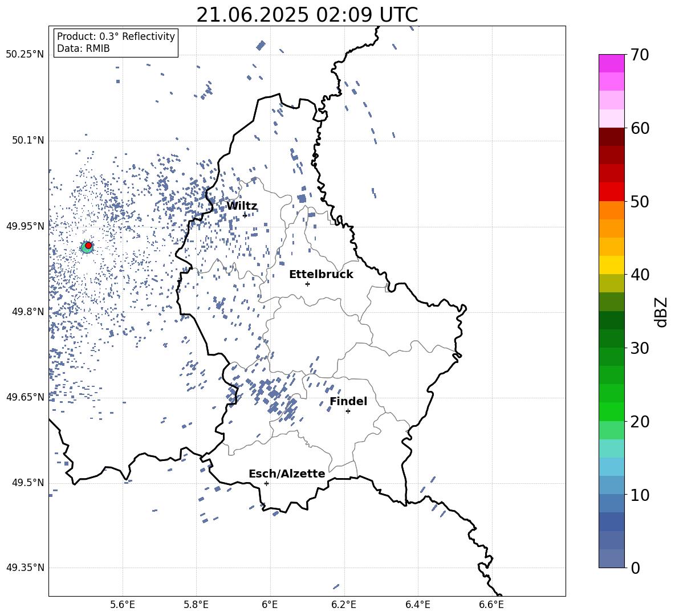Click the 49.95°N latitude label
The width and height of the screenshot is (675, 616).
25,226
